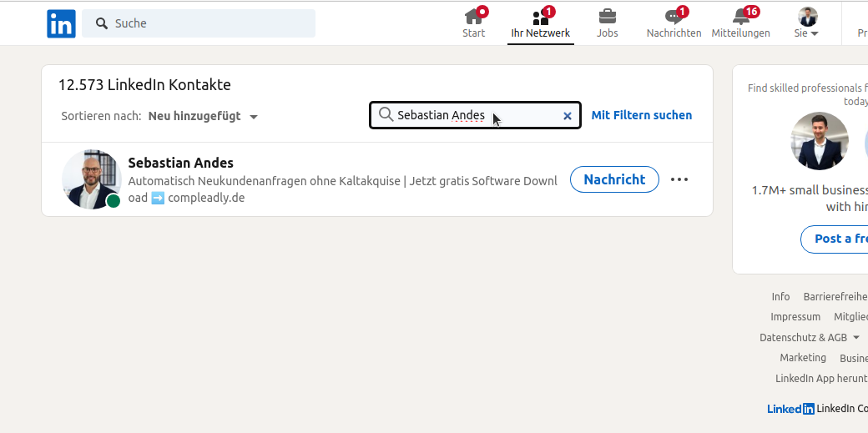Go to the Start tab

pyautogui.click(x=474, y=23)
